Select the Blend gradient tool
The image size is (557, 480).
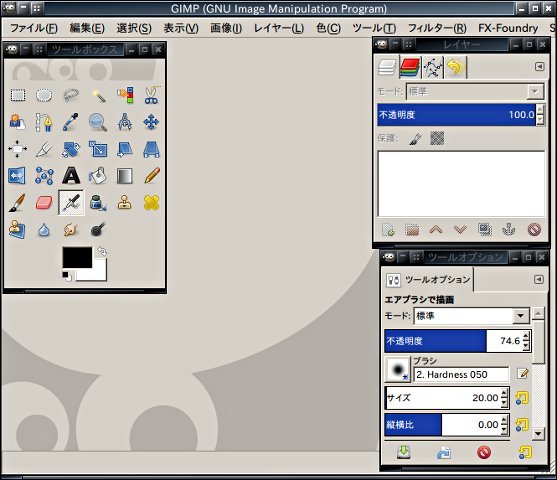(125, 176)
